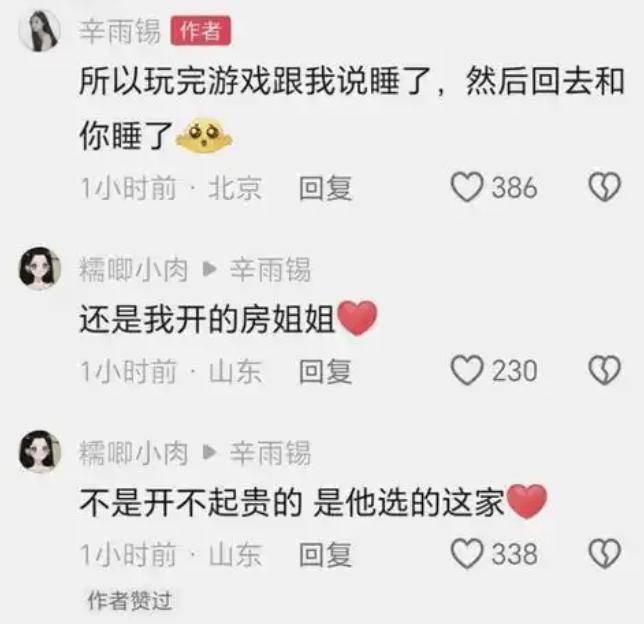Open 糯唧小肉 username in third comment
This screenshot has width=644, height=624.
(134, 453)
